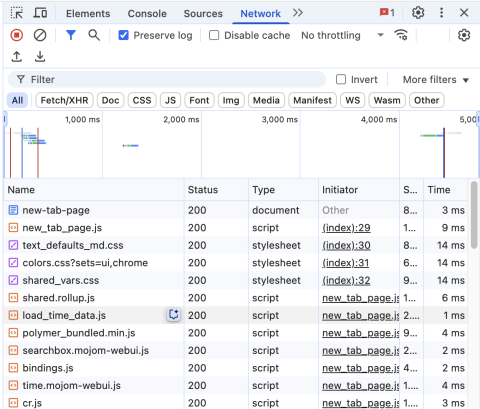Viewport: 480px width, 409px height.
Task: Show more DevTools tabs chevron
Action: (298, 13)
